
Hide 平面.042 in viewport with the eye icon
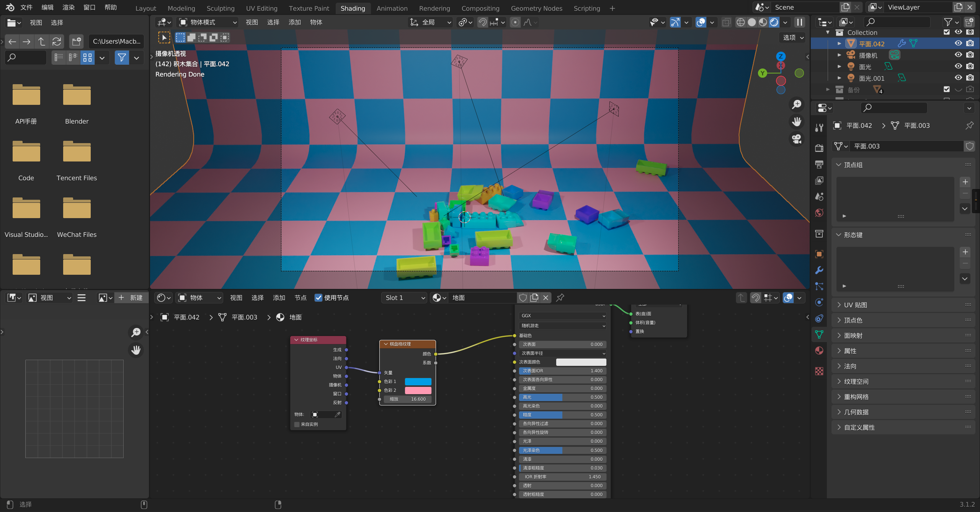[958, 43]
